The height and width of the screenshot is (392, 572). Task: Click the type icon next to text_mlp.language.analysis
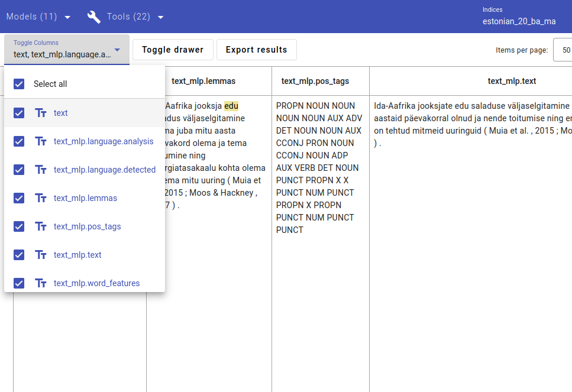point(40,141)
